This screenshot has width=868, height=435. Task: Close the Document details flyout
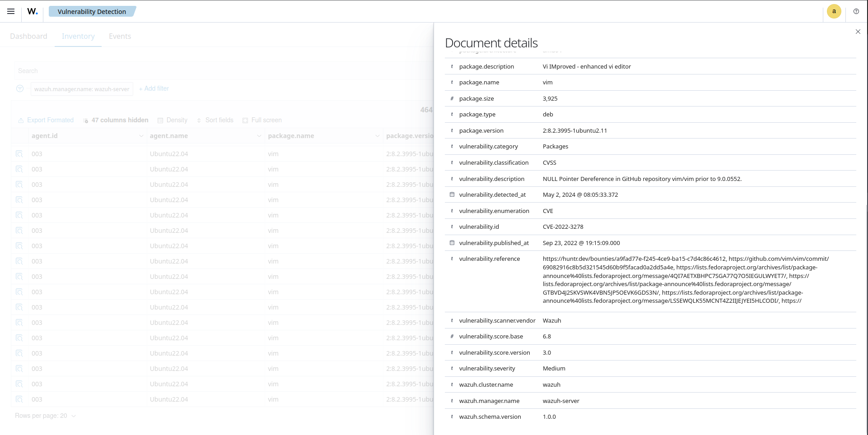coord(858,32)
